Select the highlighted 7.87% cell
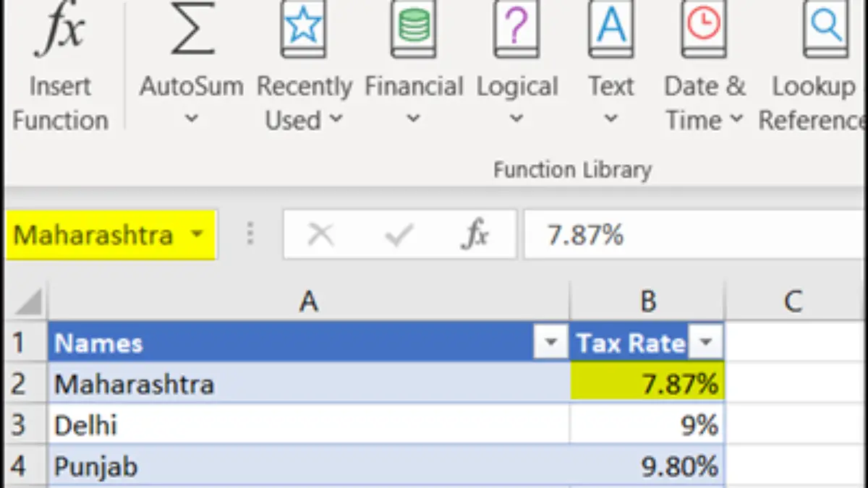 pyautogui.click(x=647, y=383)
